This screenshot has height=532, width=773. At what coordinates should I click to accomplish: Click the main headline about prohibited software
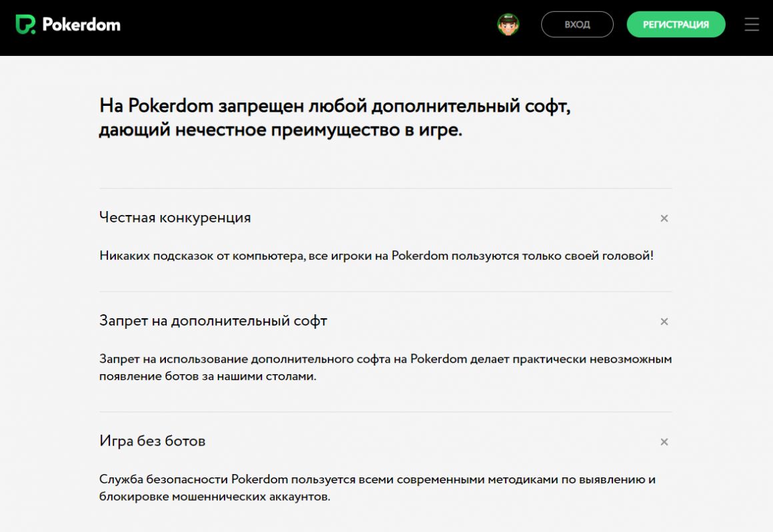click(x=335, y=118)
